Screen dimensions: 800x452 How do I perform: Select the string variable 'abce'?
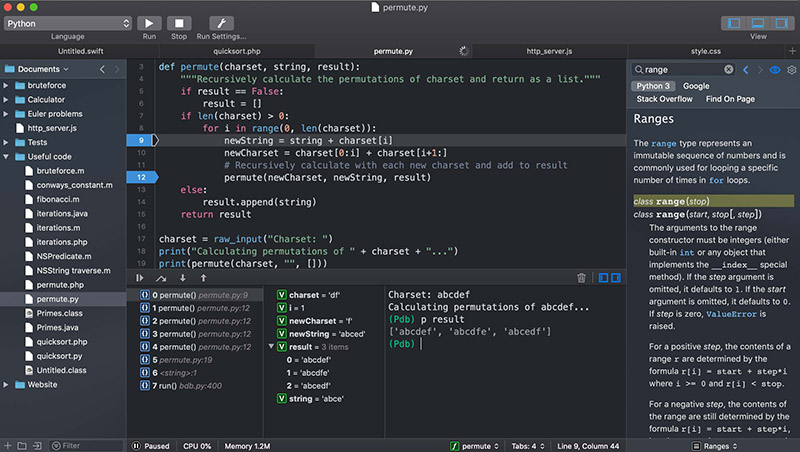[310, 398]
